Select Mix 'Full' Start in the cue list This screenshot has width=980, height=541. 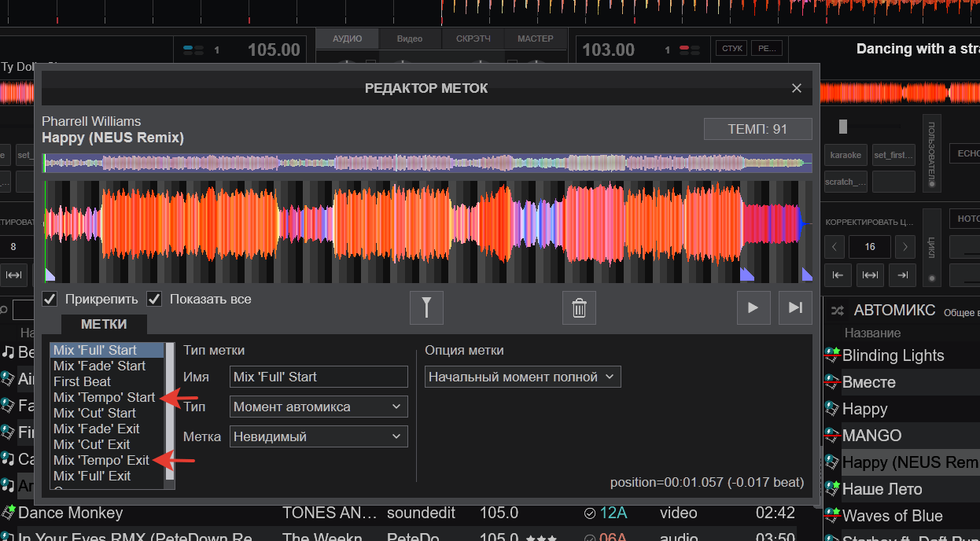[x=107, y=350]
